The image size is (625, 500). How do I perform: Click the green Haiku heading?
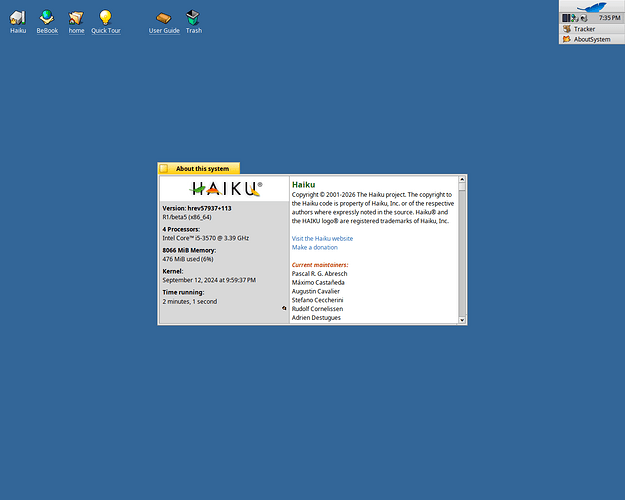303,185
